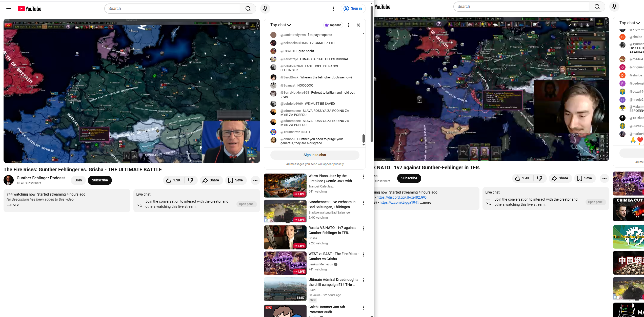The height and width of the screenshot is (317, 644).
Task: Activate voice search microphone in right window
Action: click(614, 7)
